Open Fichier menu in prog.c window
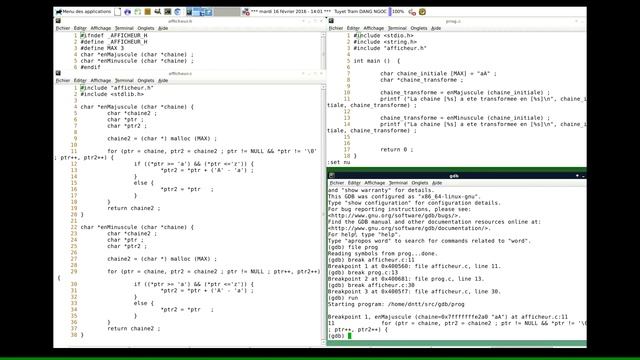Viewport: 640px width, 360px height. [336, 28]
